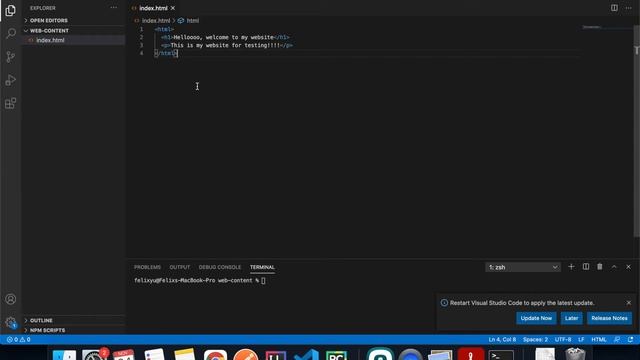Switch to the Debug Console tab
Viewport: 640px width, 360px height.
[x=220, y=267]
